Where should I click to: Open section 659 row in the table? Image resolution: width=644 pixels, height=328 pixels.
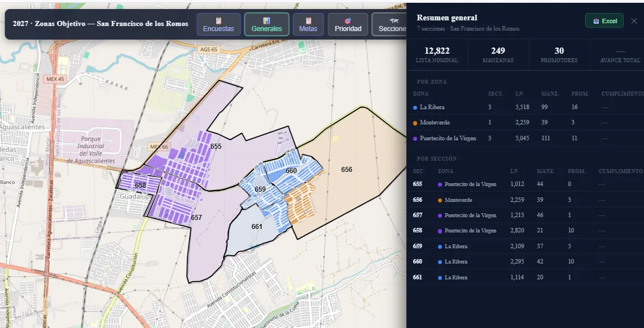[525, 246]
